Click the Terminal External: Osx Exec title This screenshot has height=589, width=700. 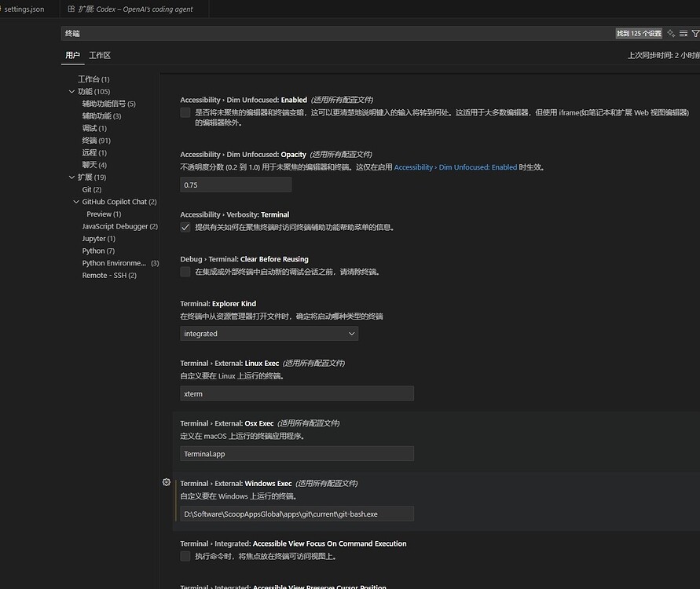(227, 423)
